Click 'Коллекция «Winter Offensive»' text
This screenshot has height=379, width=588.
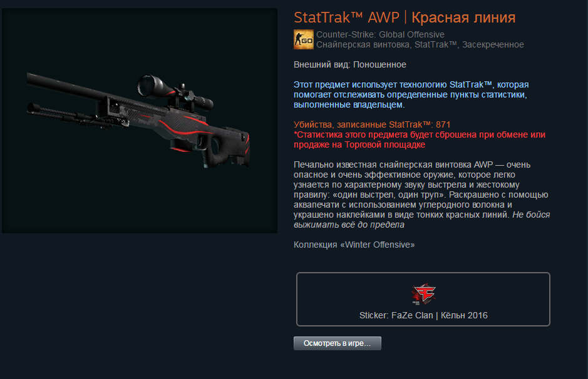coord(354,245)
